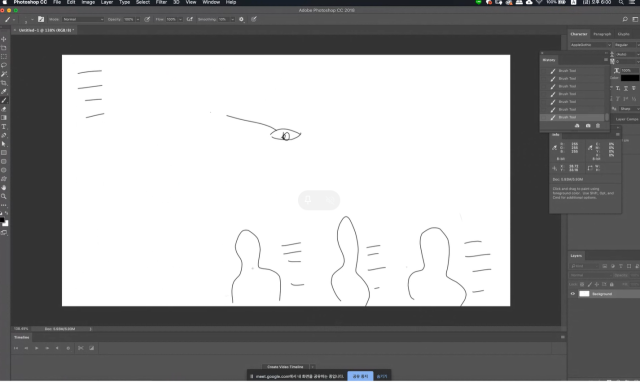The image size is (640, 382).
Task: Go to first frame in timeline
Action: tap(16, 348)
